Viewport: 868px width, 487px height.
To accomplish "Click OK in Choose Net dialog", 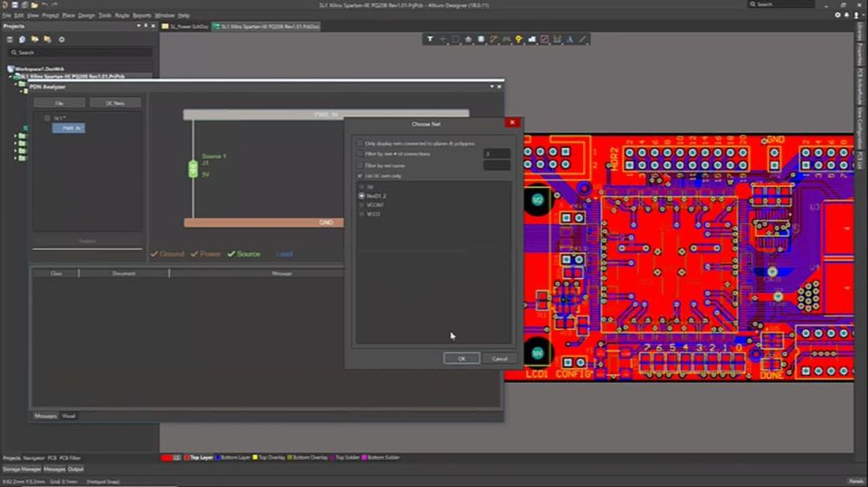I will coord(462,359).
